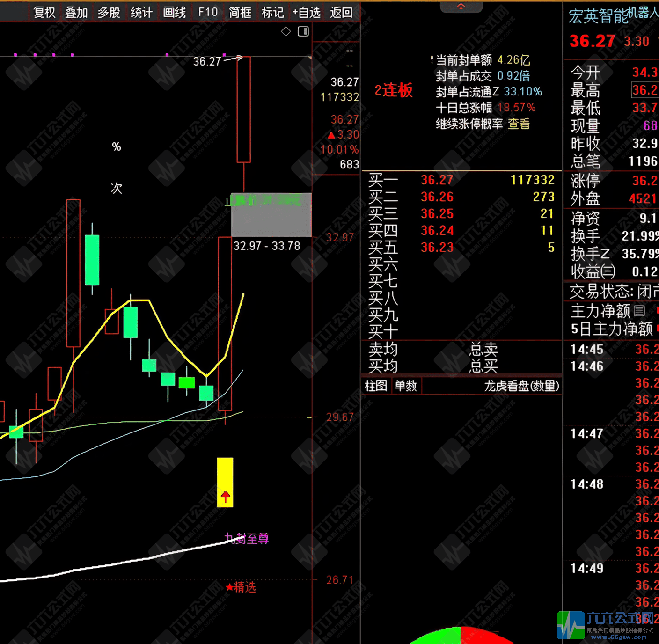Collapse the panel via the red chevron at top
This screenshot has height=644, width=659.
coord(461,6)
